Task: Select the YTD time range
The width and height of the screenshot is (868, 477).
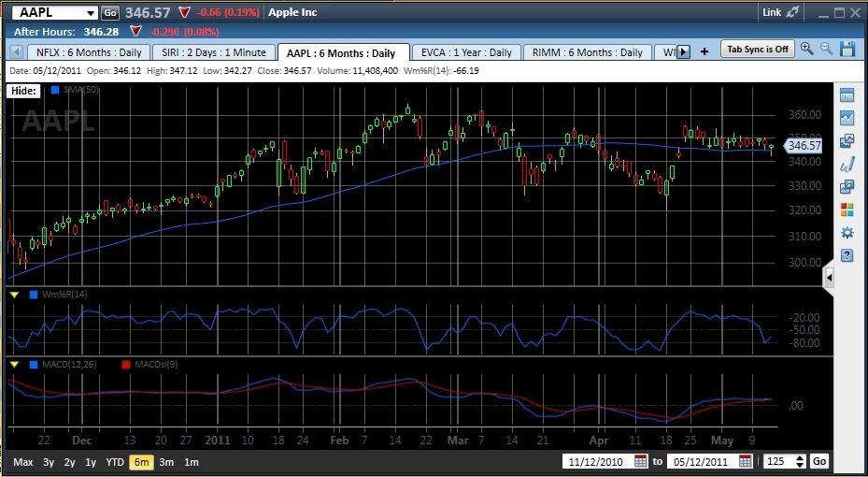Action: pos(115,462)
